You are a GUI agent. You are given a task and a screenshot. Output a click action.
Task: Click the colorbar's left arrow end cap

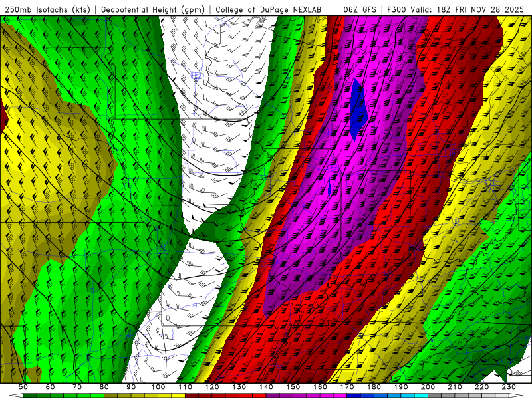pos(16,396)
